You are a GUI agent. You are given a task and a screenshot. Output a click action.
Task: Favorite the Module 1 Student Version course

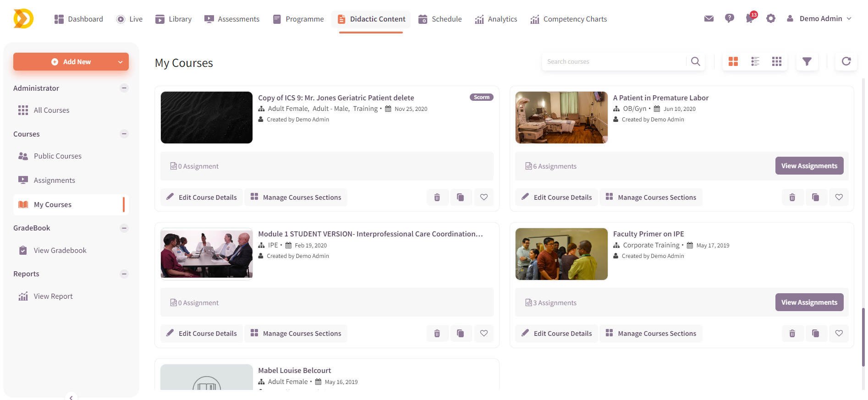[x=483, y=334]
